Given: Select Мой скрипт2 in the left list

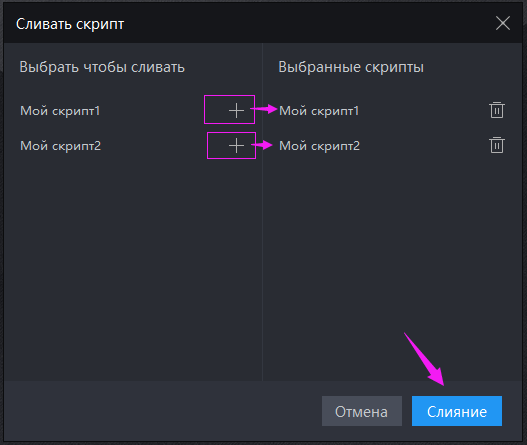Looking at the screenshot, I should 60,146.
